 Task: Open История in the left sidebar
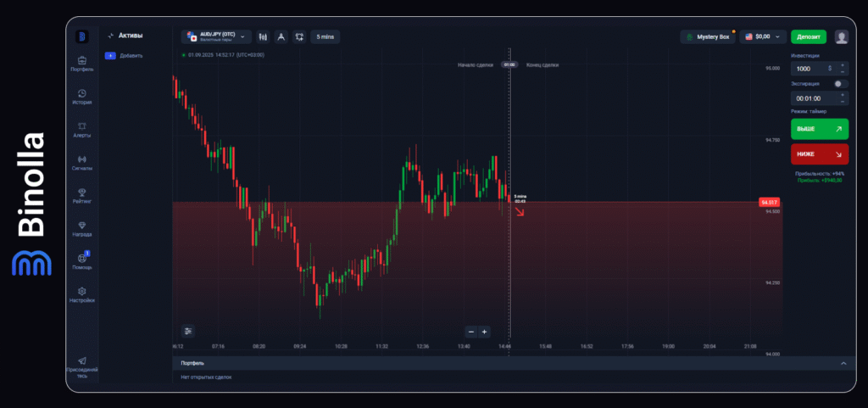coord(82,96)
